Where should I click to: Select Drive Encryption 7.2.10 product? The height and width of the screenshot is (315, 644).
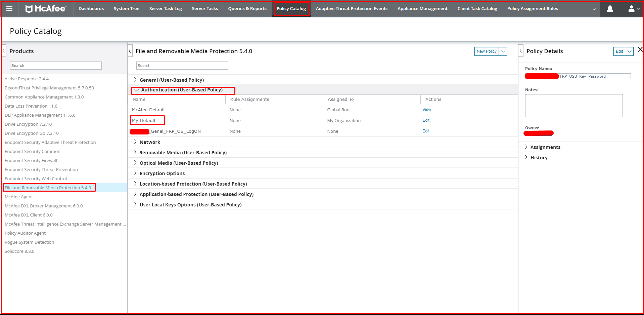pos(28,124)
